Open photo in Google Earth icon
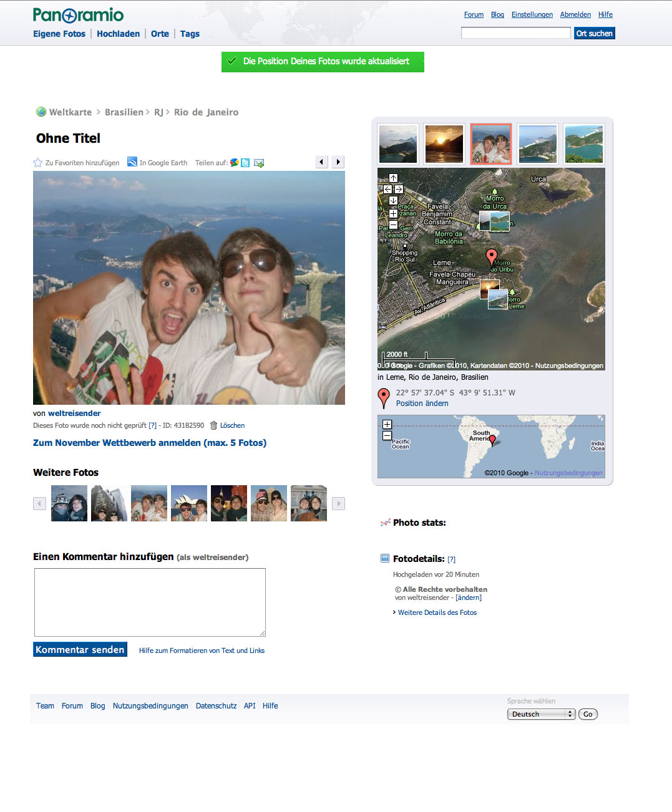 click(x=132, y=162)
